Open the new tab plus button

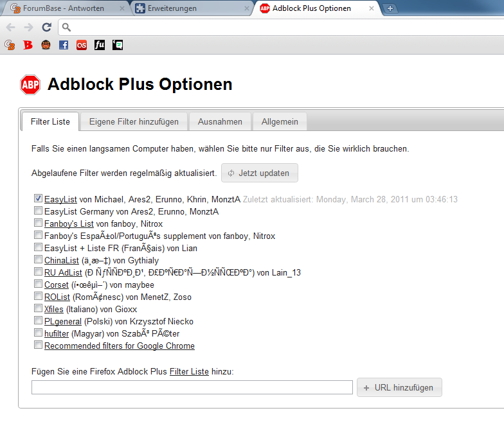pyautogui.click(x=390, y=8)
